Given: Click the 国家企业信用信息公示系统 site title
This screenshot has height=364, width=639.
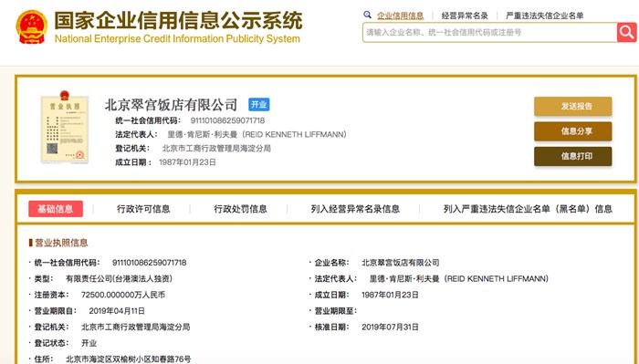Looking at the screenshot, I should [x=179, y=20].
